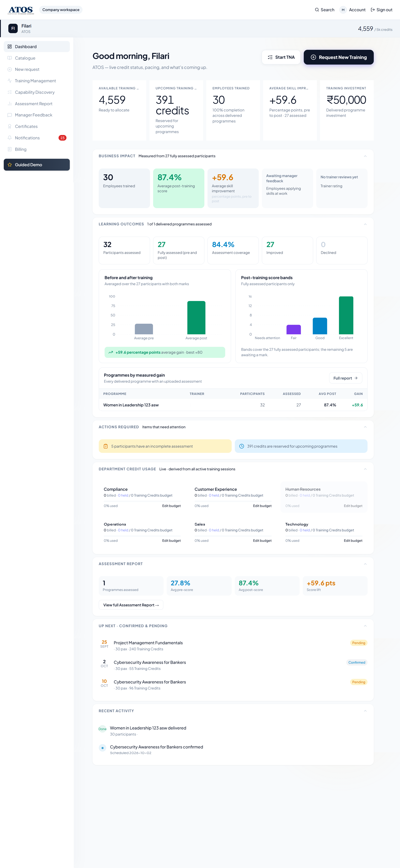Click the New request plus-circle icon
Image resolution: width=400 pixels, height=868 pixels.
(x=9, y=69)
